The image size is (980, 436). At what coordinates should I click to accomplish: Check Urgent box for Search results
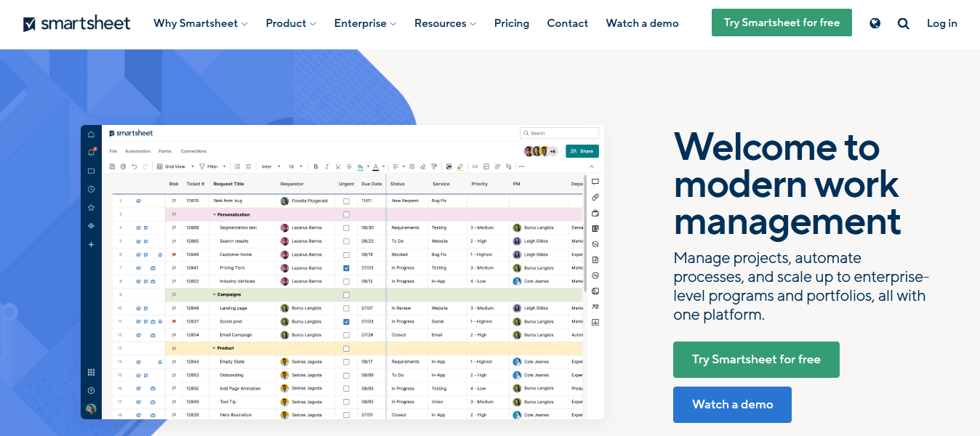[x=346, y=241]
